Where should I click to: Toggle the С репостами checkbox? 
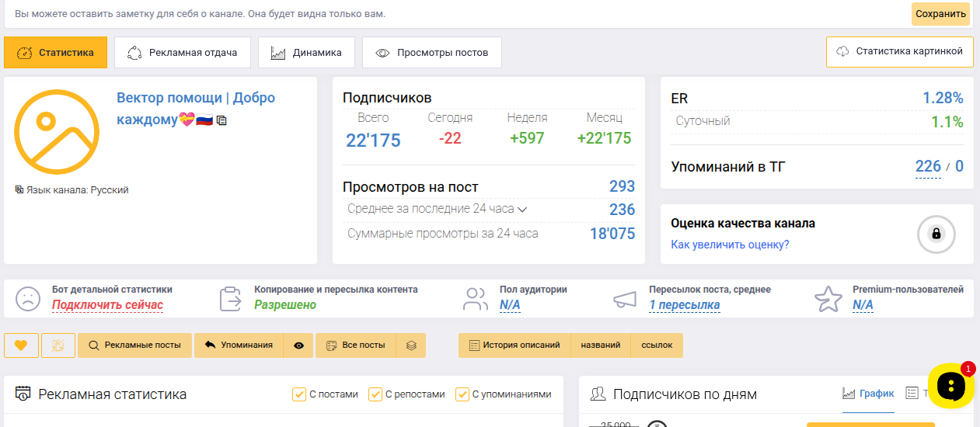(x=375, y=394)
